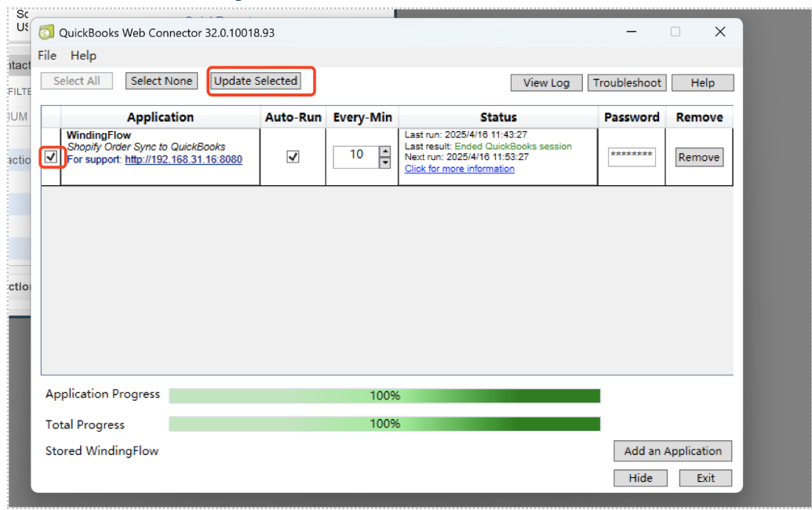Click the WindingFlow password field
The image size is (812, 510).
(632, 157)
